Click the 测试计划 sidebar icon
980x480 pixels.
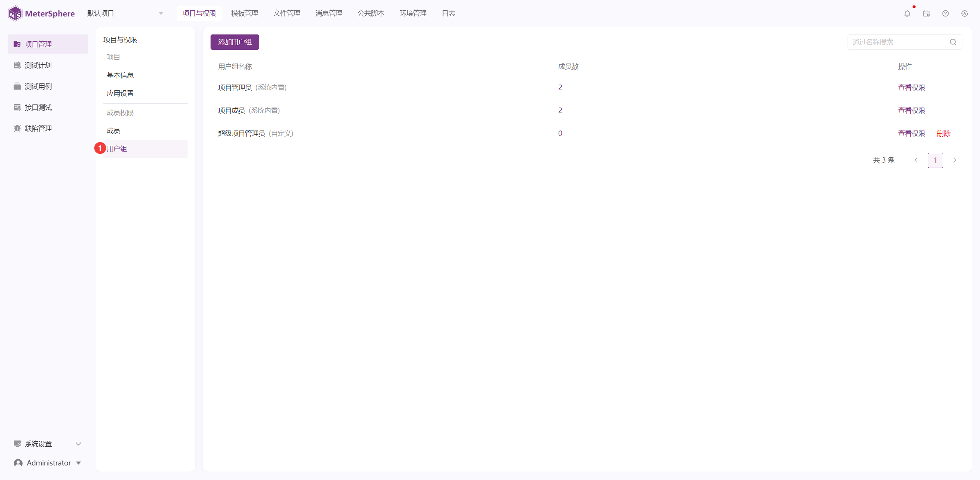17,65
